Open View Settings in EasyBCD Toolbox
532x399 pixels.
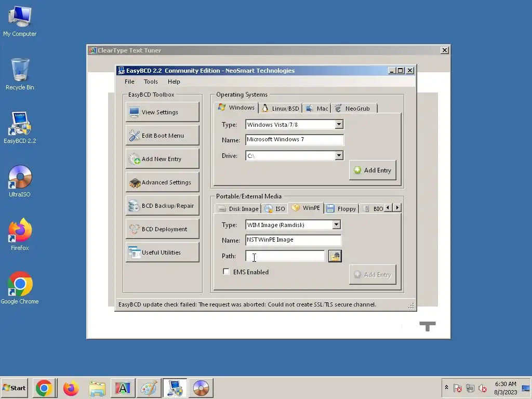[x=162, y=112]
